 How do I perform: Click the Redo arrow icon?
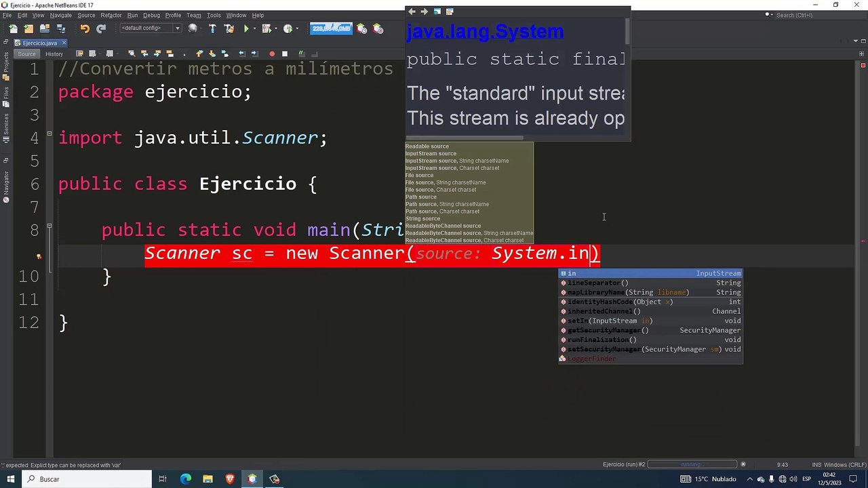coord(101,28)
